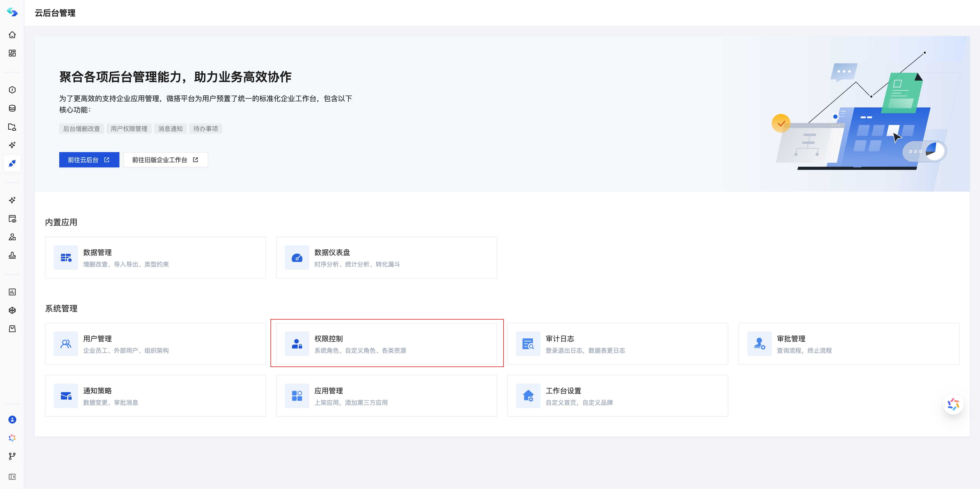
Task: Click text 上架应用,添加第三方应用
Action: tap(351, 403)
